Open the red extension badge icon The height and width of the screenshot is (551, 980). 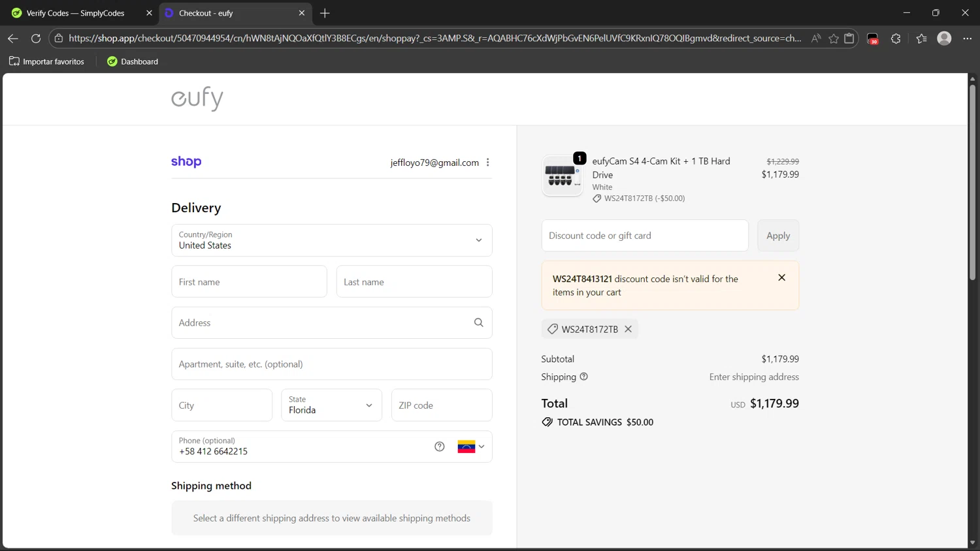873,39
